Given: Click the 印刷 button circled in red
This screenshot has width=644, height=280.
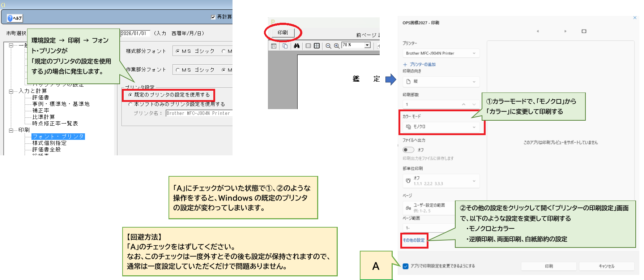Looking at the screenshot, I should tap(283, 33).
